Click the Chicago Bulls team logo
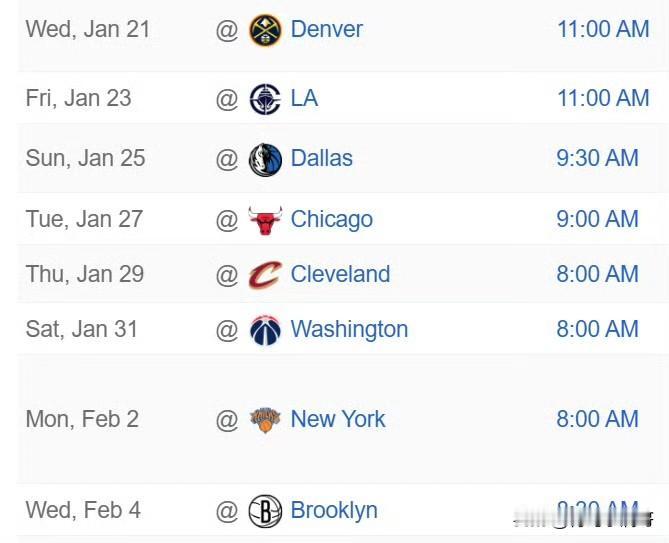The image size is (669, 543). 265,220
